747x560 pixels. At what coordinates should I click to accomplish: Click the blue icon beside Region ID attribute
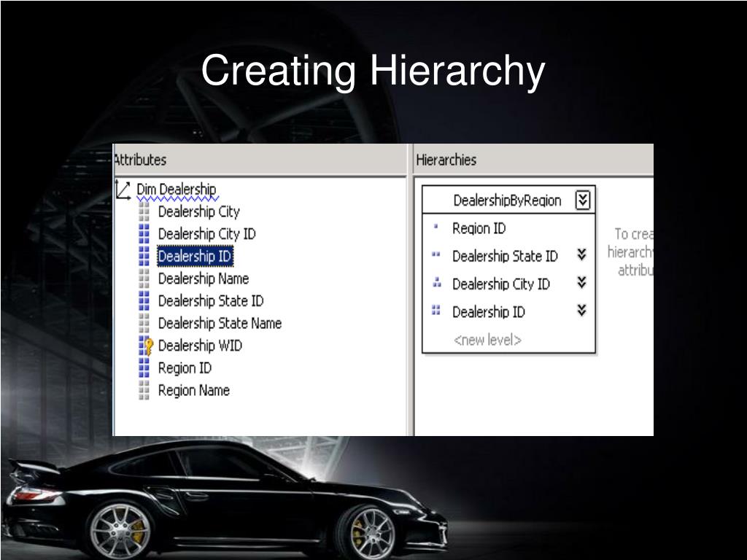(144, 368)
